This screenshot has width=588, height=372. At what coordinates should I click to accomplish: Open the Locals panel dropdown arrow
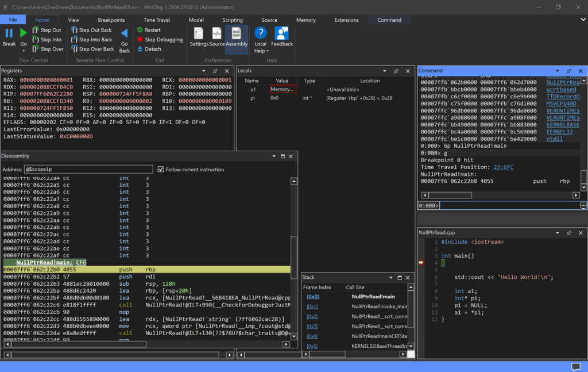[x=385, y=71]
